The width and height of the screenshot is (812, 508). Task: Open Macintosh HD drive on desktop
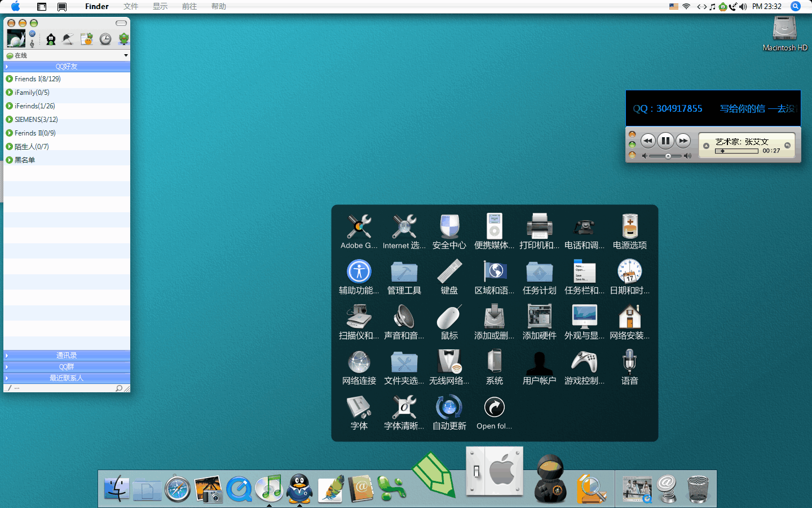(785, 28)
